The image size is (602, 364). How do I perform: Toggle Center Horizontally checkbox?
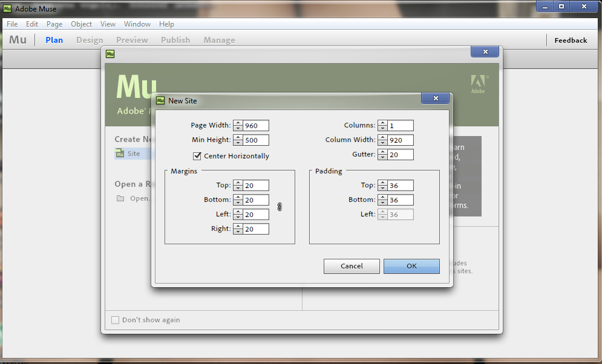coord(197,156)
